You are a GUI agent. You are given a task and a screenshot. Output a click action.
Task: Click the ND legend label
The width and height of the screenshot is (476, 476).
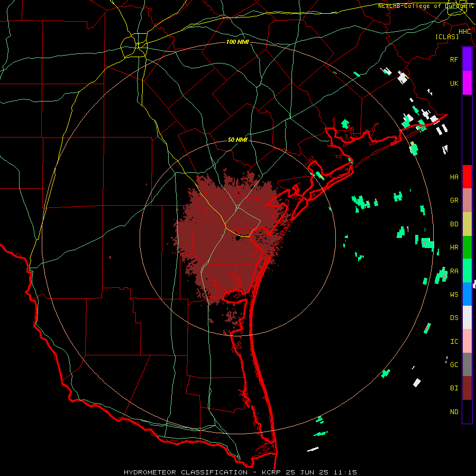[454, 412]
